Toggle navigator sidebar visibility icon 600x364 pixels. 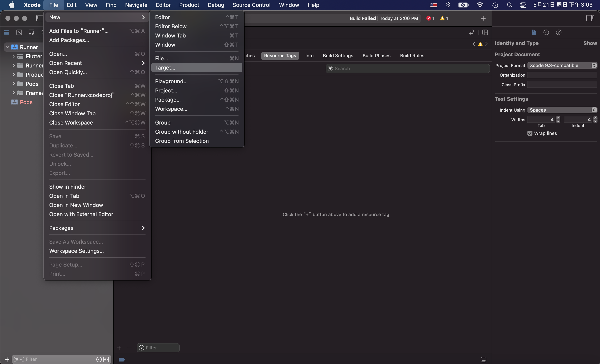pyautogui.click(x=39, y=18)
